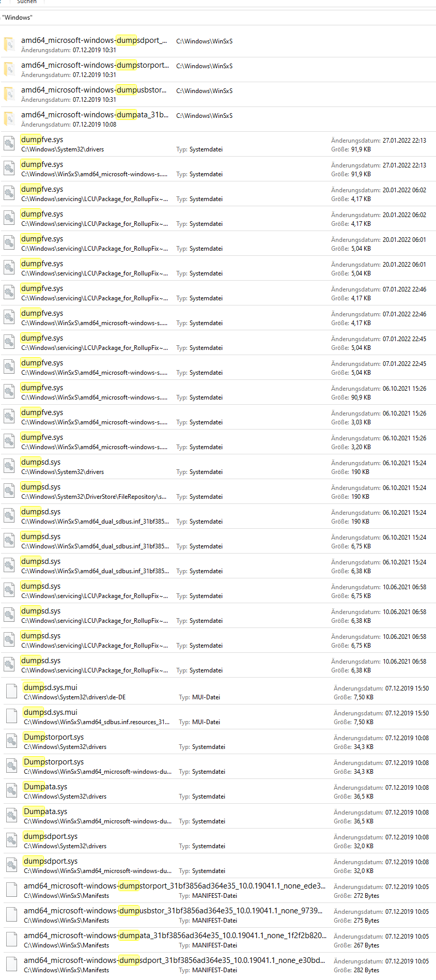Viewport: 436px width, 980px height.
Task: Click the date 27.01.2022 22:13 of System32 dumpfve.sys
Action: coord(404,140)
